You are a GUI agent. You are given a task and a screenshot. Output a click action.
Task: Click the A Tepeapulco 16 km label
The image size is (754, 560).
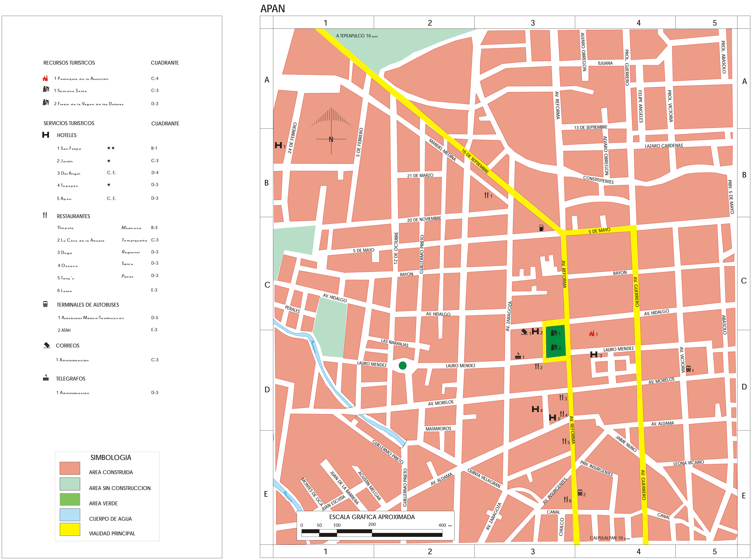(x=357, y=36)
